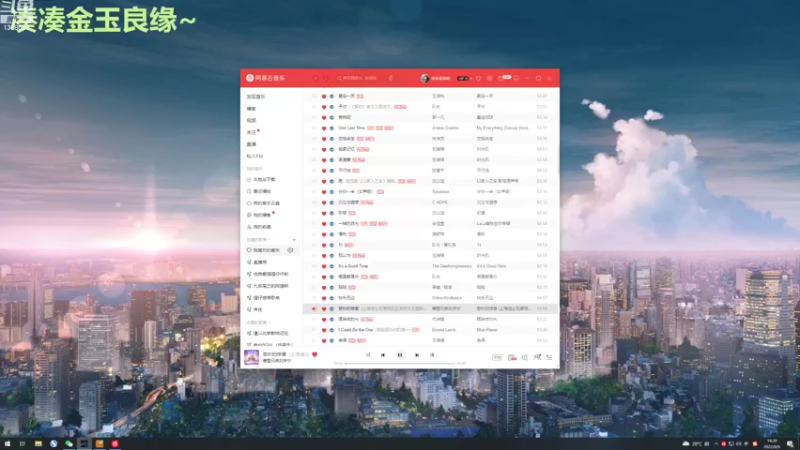
Task: Open the settings gear in the header
Action: point(489,79)
